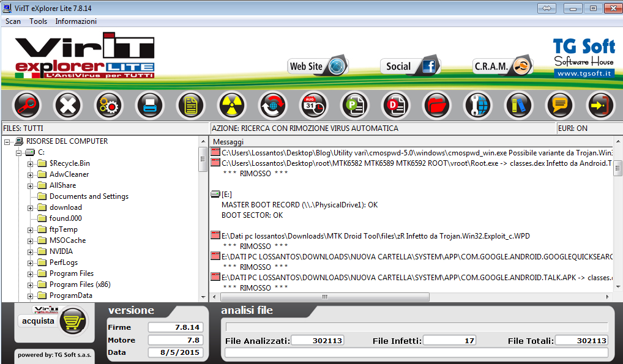Screen dimensions: 623x364
Task: Click the analisi file progress bar
Action: pos(417,327)
